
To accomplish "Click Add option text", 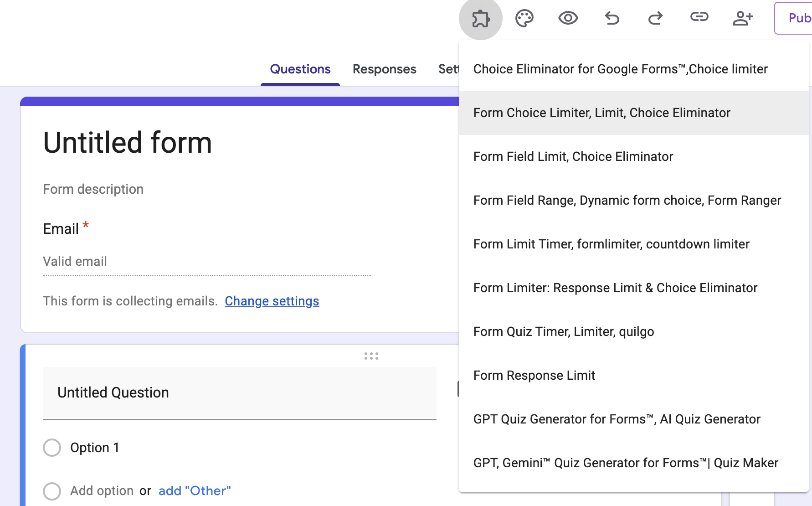I will (102, 491).
